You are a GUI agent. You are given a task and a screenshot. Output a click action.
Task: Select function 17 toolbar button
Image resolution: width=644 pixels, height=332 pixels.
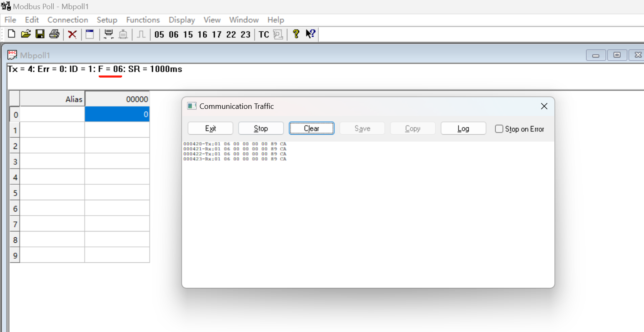217,35
